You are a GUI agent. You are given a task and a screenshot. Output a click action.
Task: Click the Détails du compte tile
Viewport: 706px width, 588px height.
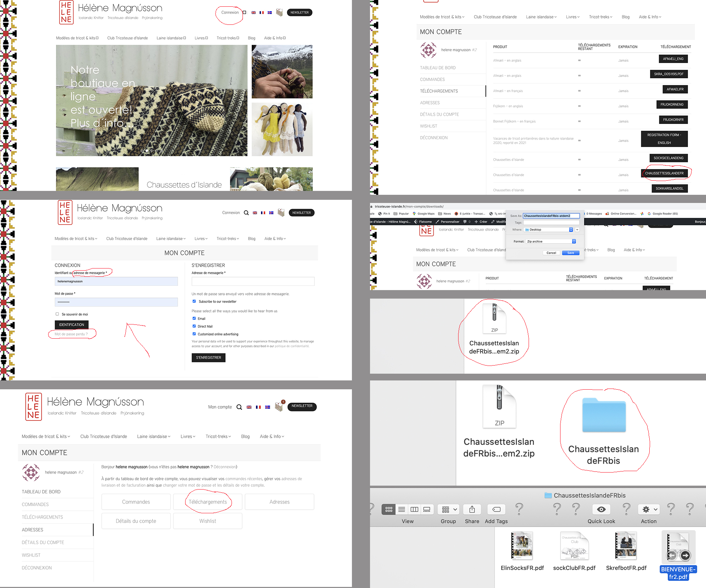click(x=136, y=521)
